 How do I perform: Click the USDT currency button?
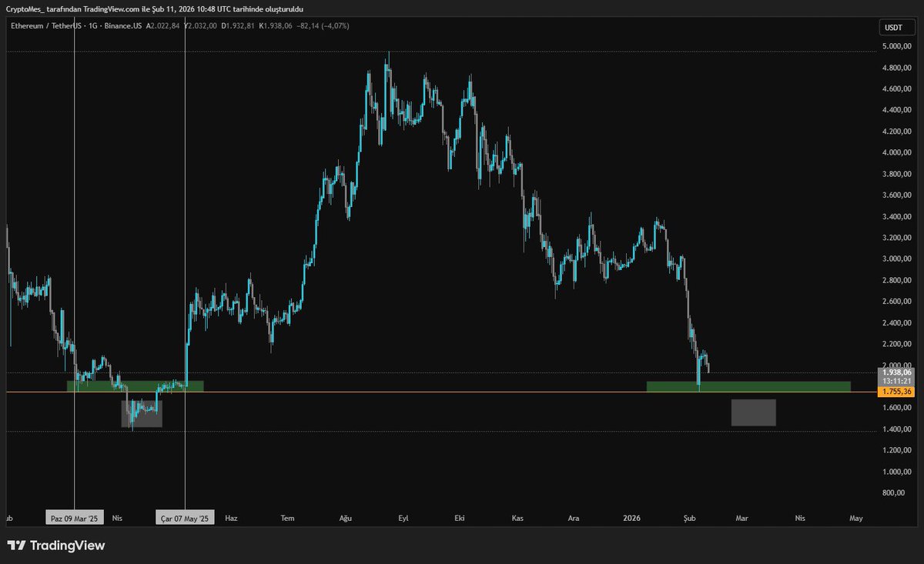coord(893,28)
